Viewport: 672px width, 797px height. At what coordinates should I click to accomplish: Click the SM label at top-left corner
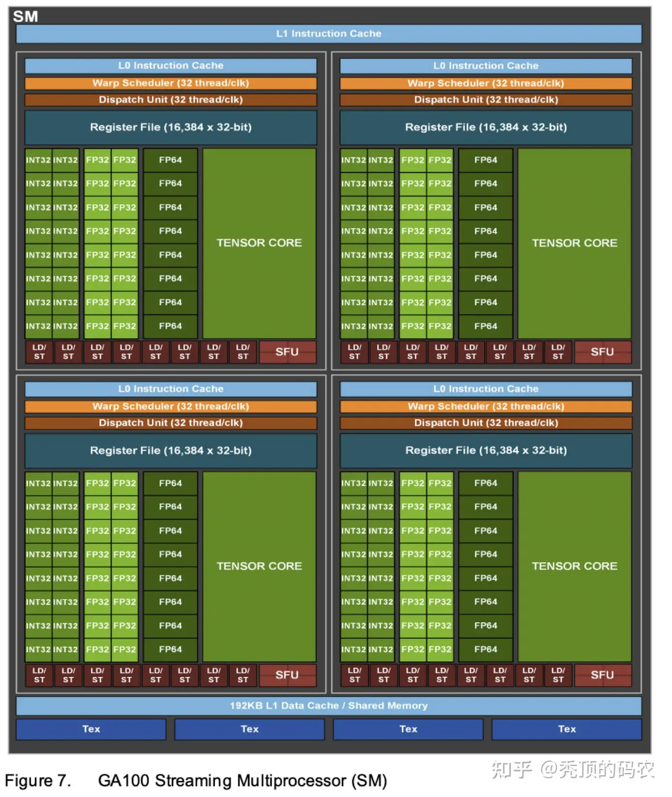(26, 17)
